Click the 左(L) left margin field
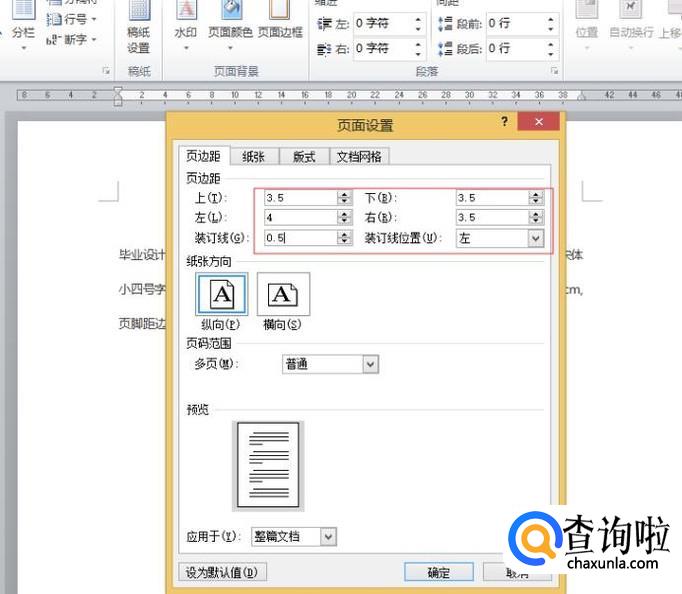The width and height of the screenshot is (682, 594). click(x=301, y=217)
